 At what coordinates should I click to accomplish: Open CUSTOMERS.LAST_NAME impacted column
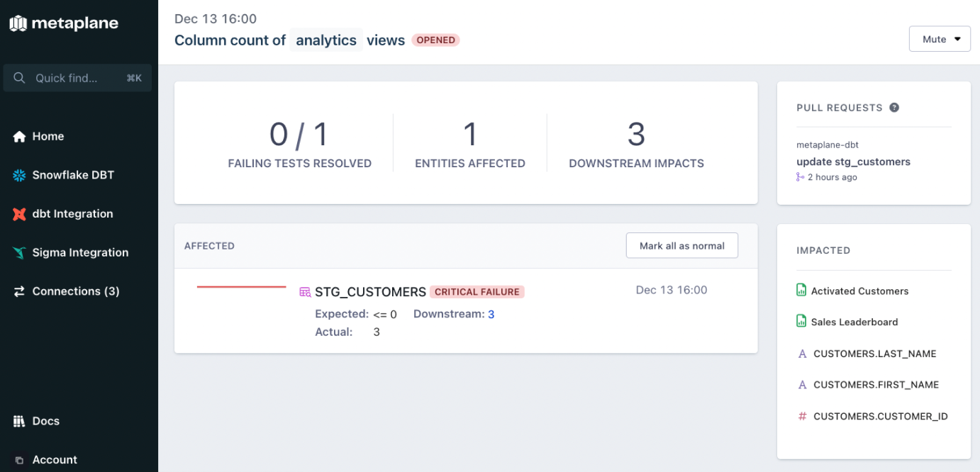click(875, 354)
